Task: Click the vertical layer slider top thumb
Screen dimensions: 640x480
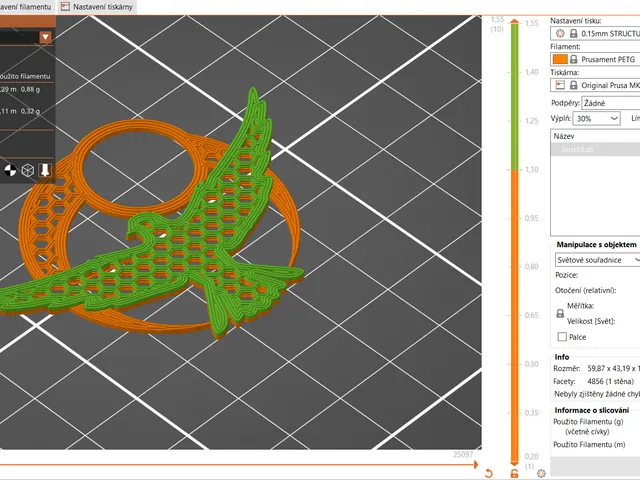Action: [x=515, y=21]
